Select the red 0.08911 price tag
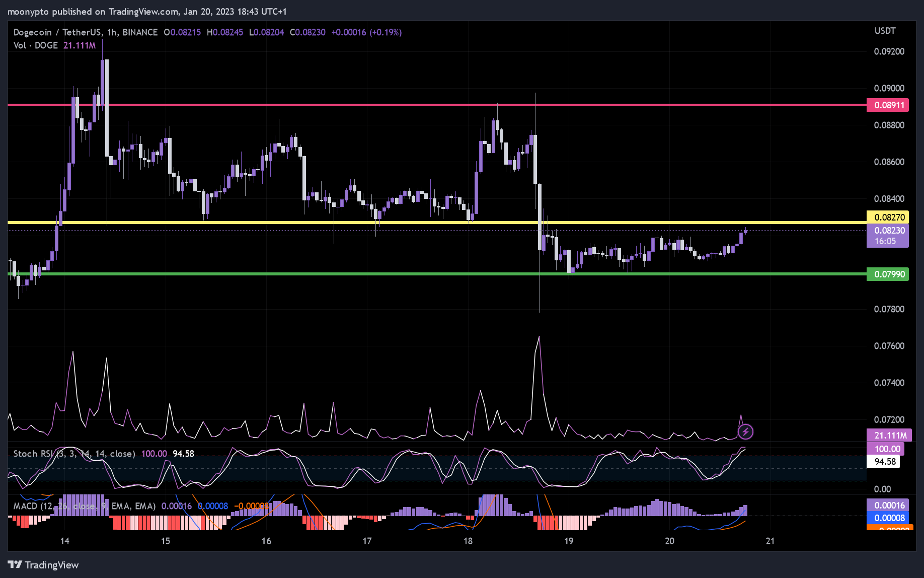Image resolution: width=924 pixels, height=578 pixels. tap(888, 105)
